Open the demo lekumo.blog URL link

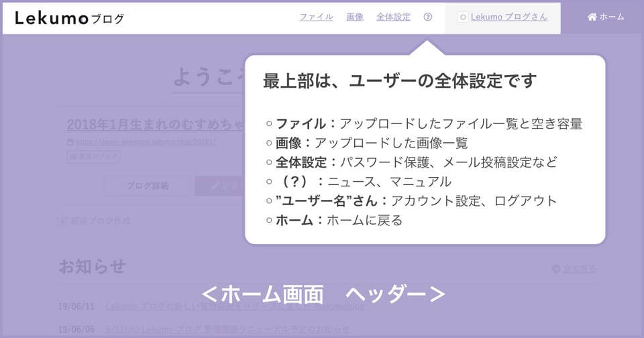[146, 142]
